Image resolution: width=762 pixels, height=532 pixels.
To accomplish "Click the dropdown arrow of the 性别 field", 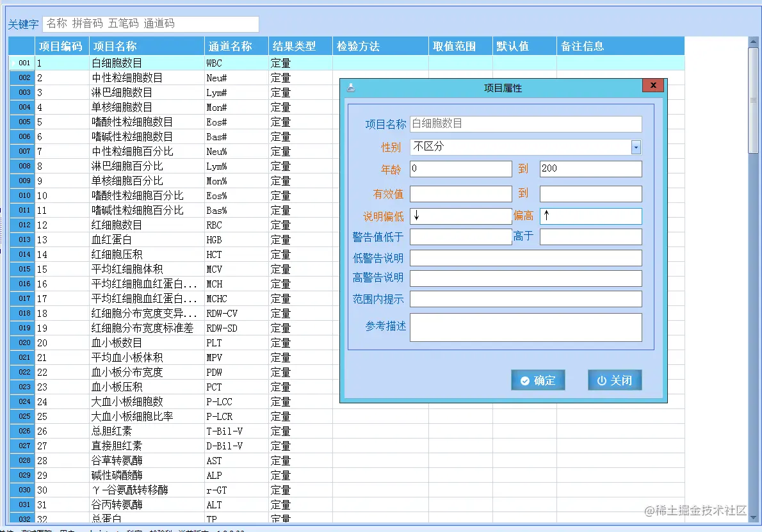I will (636, 147).
